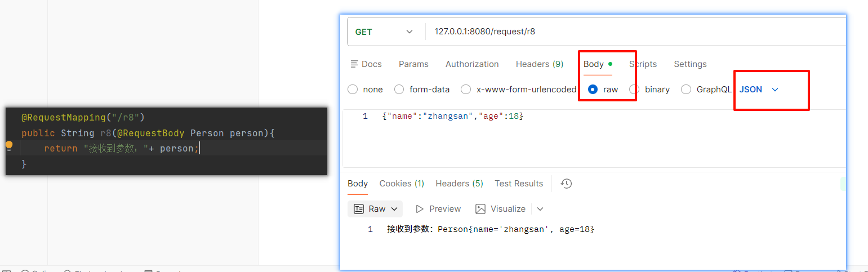The width and height of the screenshot is (868, 272).
Task: Click the response history clock icon
Action: tap(567, 184)
